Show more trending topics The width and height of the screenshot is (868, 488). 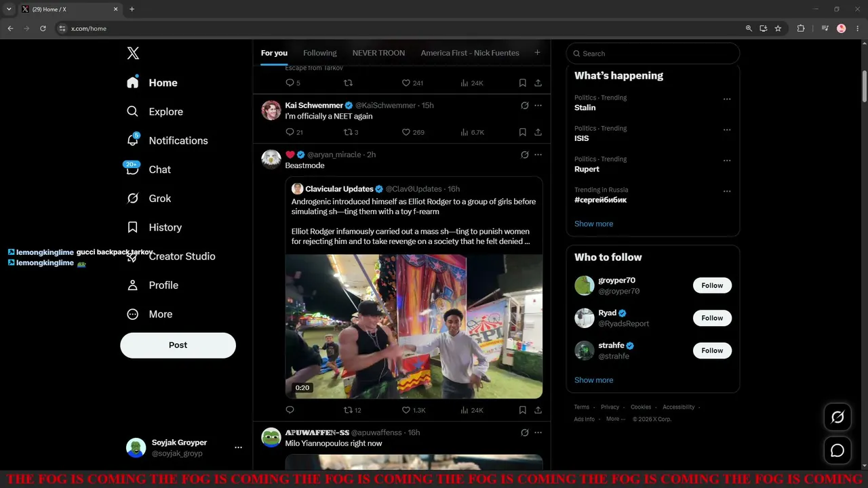(x=593, y=224)
